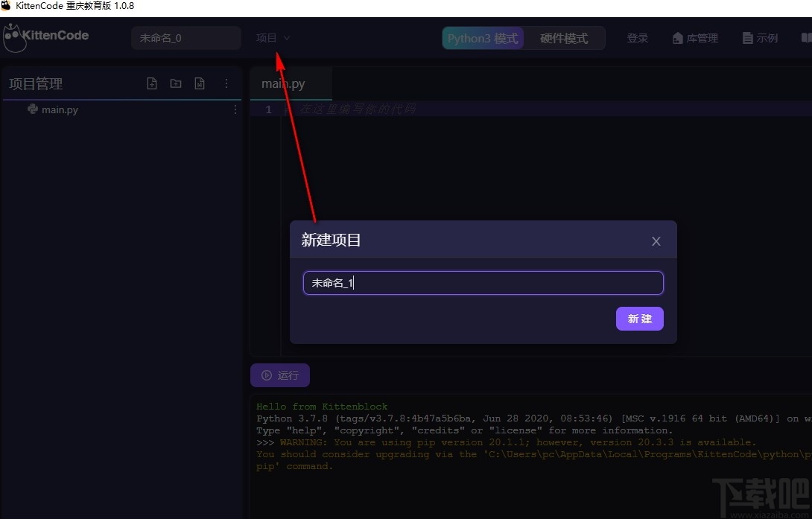812x519 pixels.
Task: Open 库管理 library management
Action: tap(694, 37)
